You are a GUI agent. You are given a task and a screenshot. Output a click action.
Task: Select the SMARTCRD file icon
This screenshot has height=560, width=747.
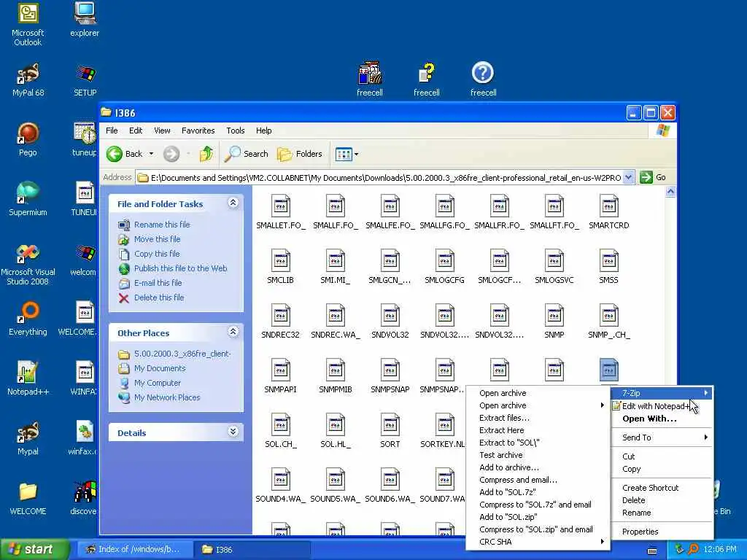[609, 206]
